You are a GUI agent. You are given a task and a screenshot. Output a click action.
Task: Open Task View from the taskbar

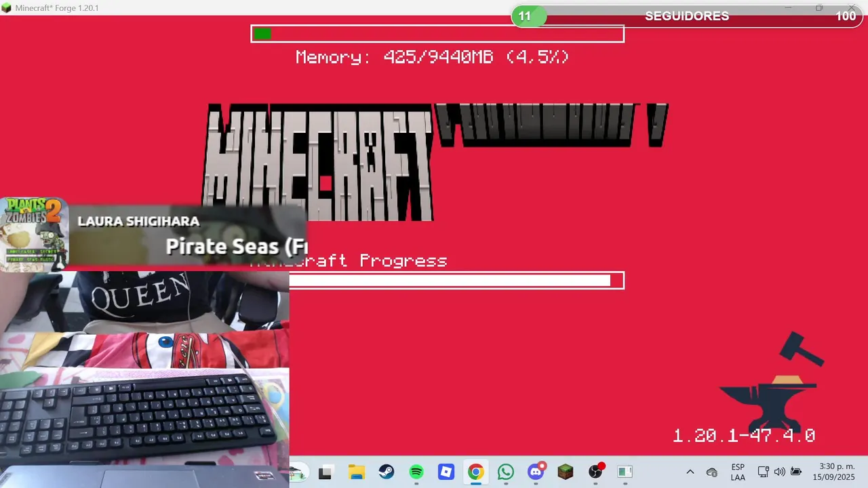point(325,472)
